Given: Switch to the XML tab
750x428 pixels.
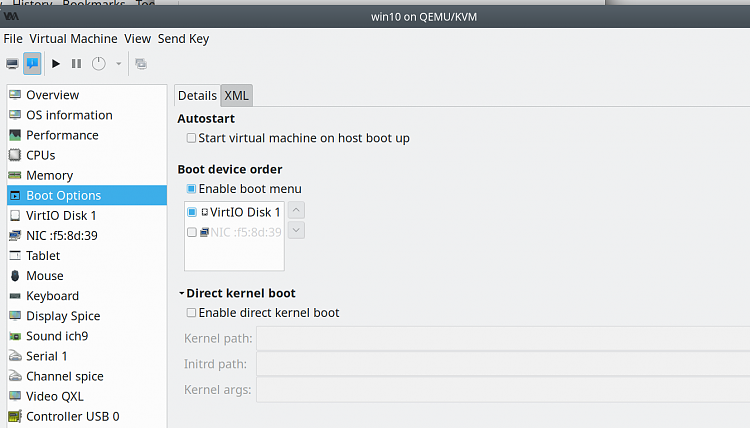Looking at the screenshot, I should 236,96.
